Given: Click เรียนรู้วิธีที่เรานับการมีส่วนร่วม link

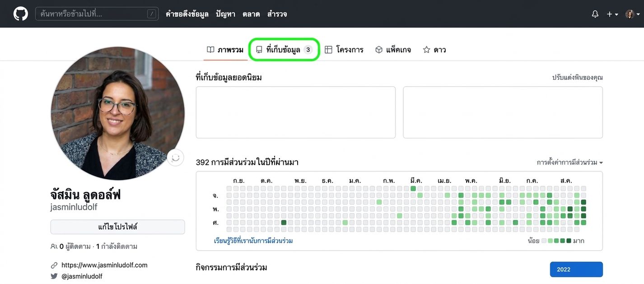Looking at the screenshot, I should [x=253, y=241].
